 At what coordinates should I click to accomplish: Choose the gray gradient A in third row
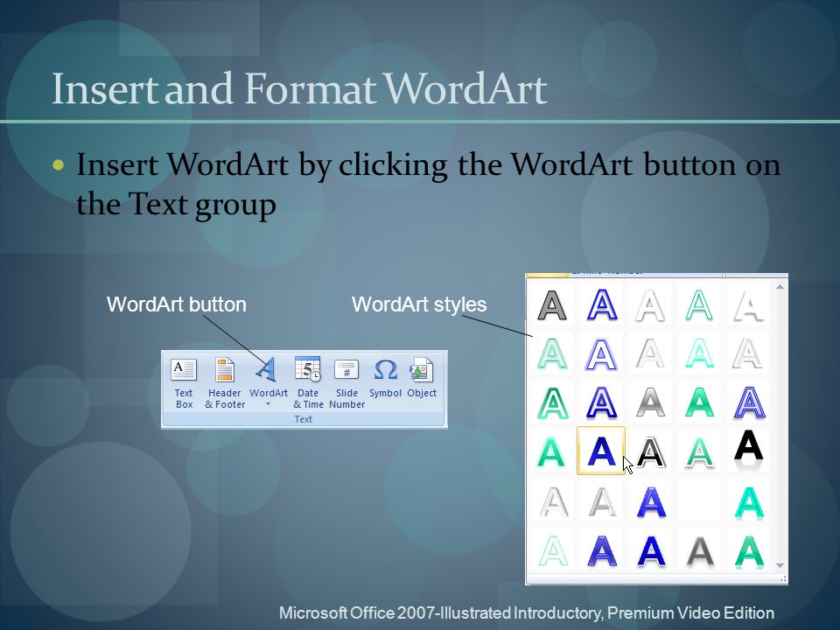click(x=650, y=402)
